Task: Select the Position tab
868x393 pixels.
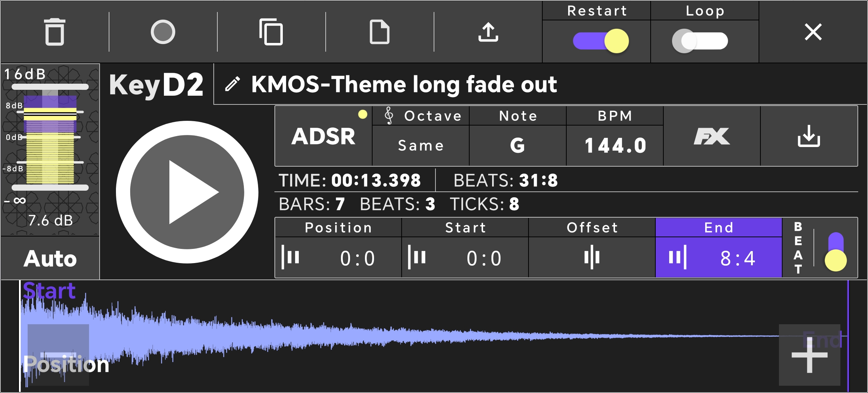Action: [x=338, y=248]
